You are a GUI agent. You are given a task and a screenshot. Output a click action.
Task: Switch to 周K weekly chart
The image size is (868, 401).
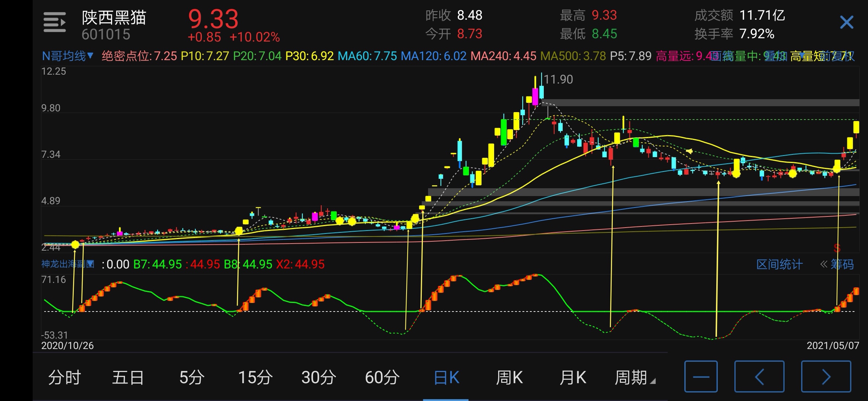pos(509,378)
